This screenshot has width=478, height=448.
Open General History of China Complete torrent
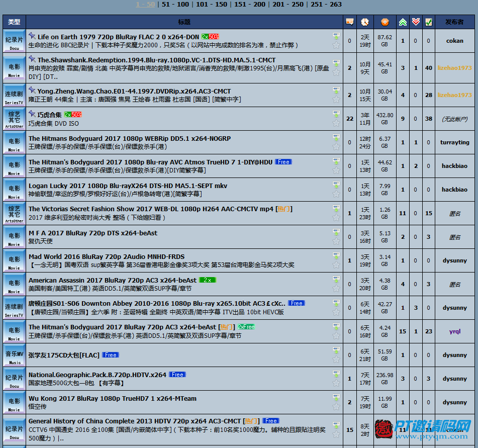tap(135, 421)
